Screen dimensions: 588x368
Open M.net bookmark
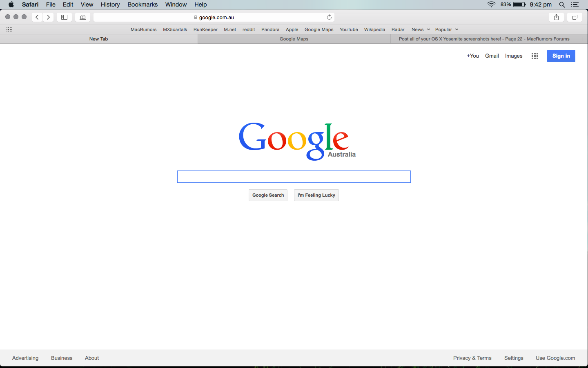(230, 29)
